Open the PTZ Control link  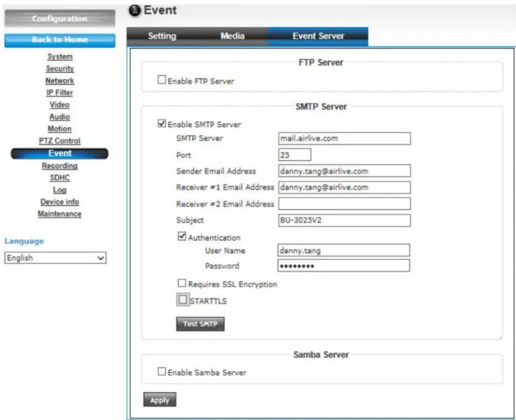click(x=60, y=140)
